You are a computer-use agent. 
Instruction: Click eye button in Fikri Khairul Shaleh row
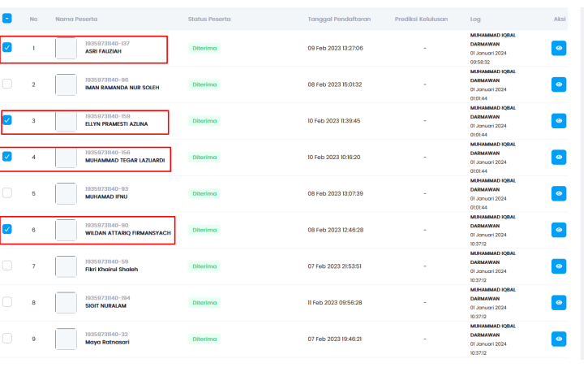pyautogui.click(x=558, y=266)
